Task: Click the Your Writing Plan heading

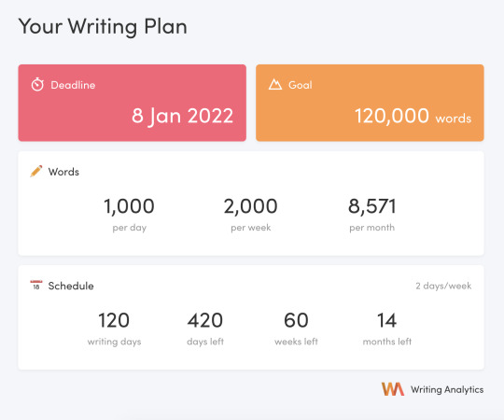Action: coord(103,26)
